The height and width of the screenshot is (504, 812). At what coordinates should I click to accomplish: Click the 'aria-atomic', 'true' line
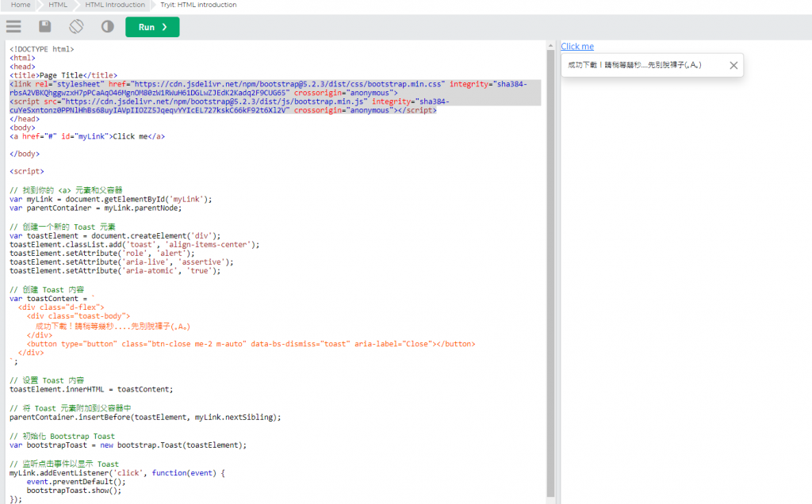[115, 271]
